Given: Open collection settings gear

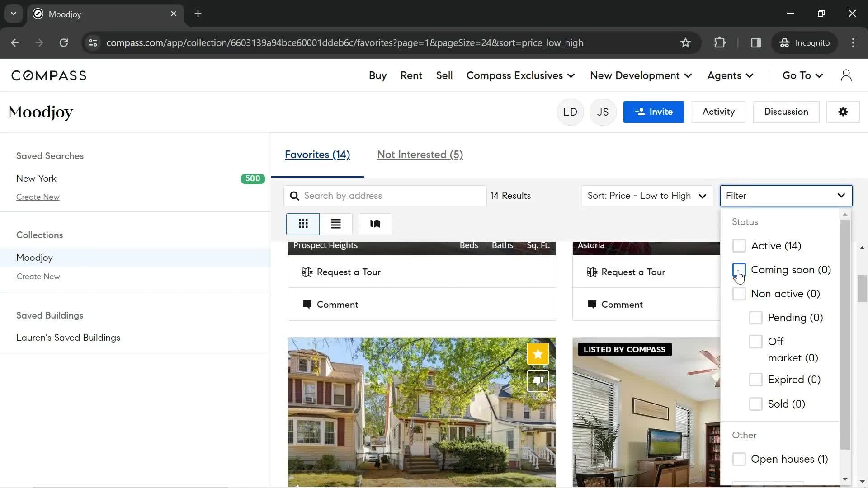Looking at the screenshot, I should [843, 112].
